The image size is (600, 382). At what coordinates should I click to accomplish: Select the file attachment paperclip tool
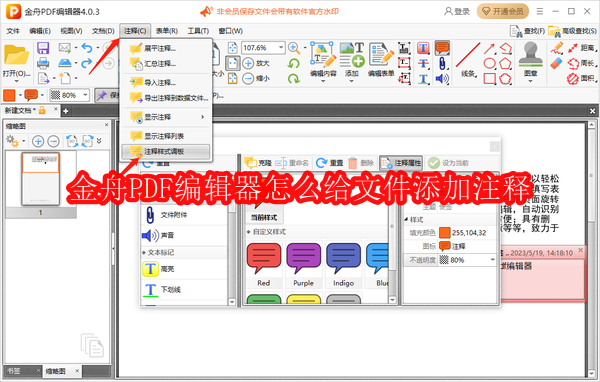[442, 64]
